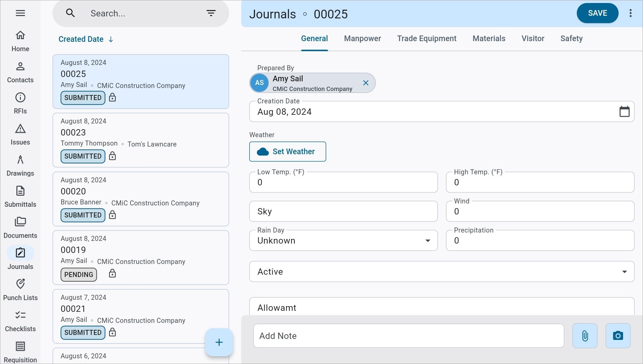Open the Safety tab
Viewport: 643px width, 364px height.
point(571,38)
